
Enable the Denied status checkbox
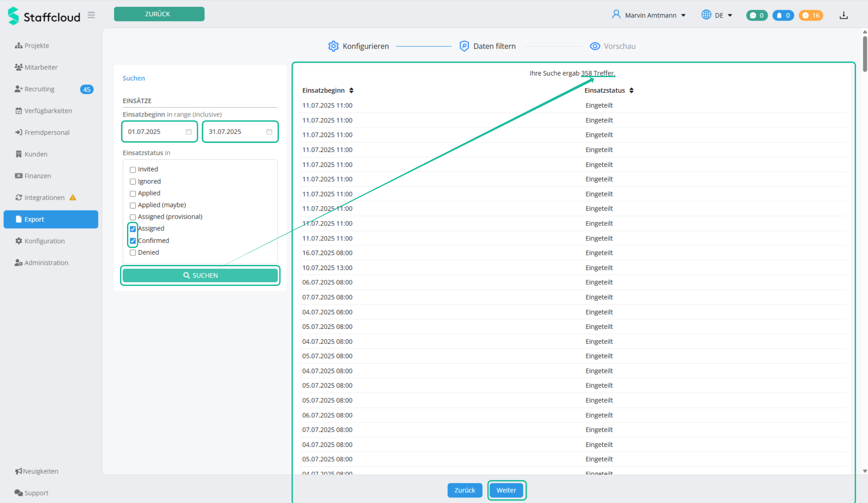[x=133, y=253]
